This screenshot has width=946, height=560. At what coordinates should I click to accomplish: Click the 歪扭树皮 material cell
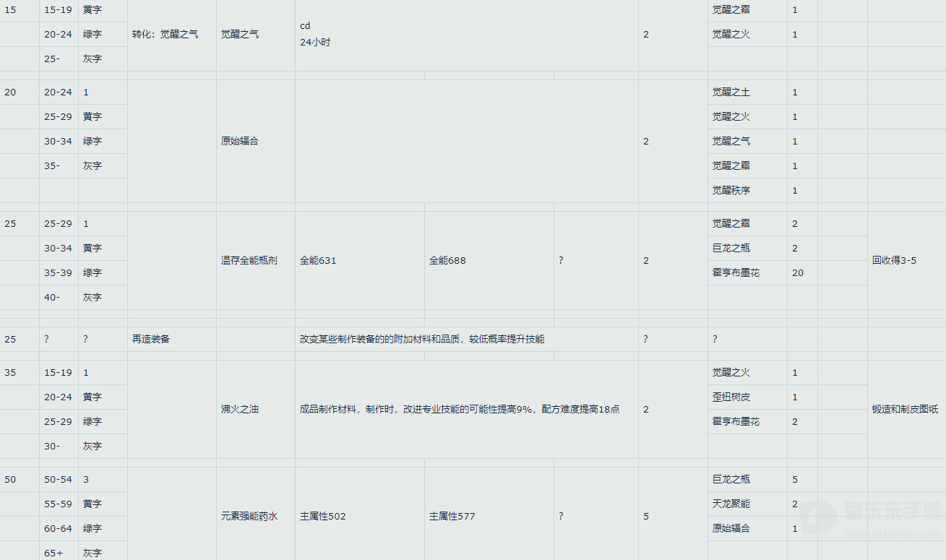tap(731, 397)
